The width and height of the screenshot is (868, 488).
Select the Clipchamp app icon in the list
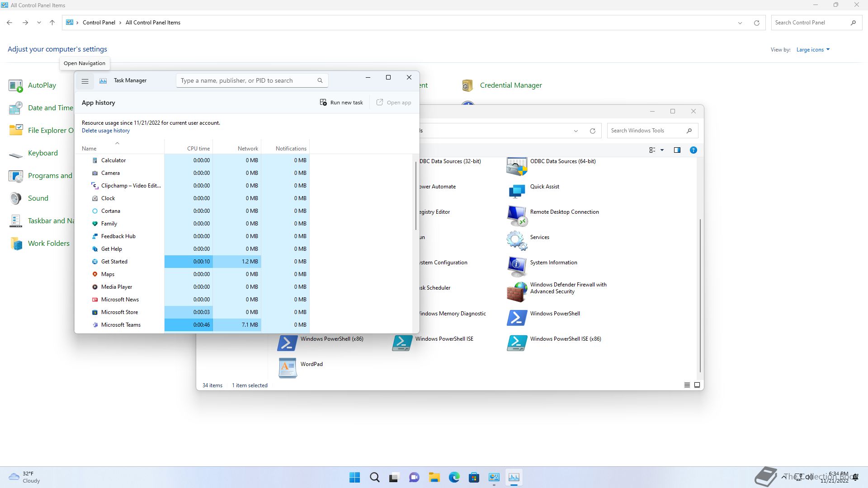[95, 186]
